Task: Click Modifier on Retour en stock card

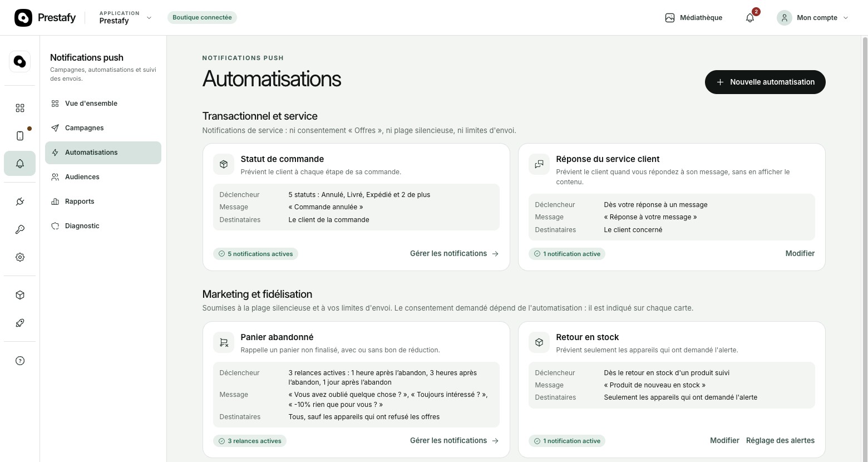Action: pos(724,441)
